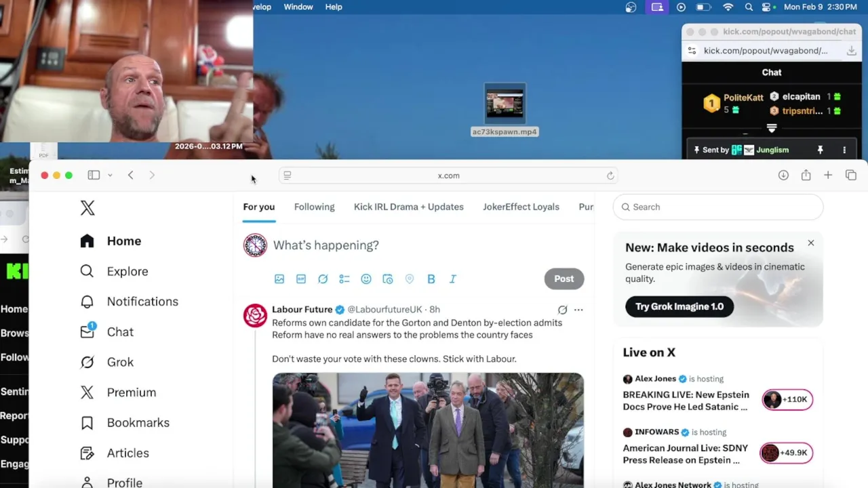Open Profile in the sidebar
The image size is (868, 488).
click(x=111, y=482)
